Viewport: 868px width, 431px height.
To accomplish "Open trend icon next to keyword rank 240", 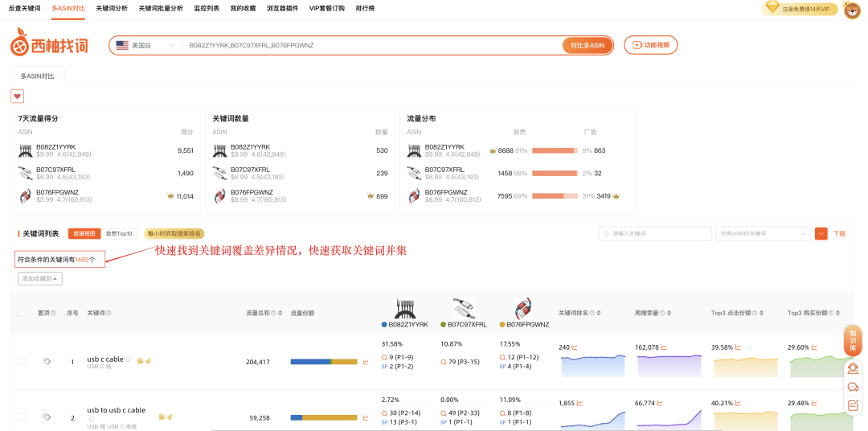I will [x=575, y=347].
